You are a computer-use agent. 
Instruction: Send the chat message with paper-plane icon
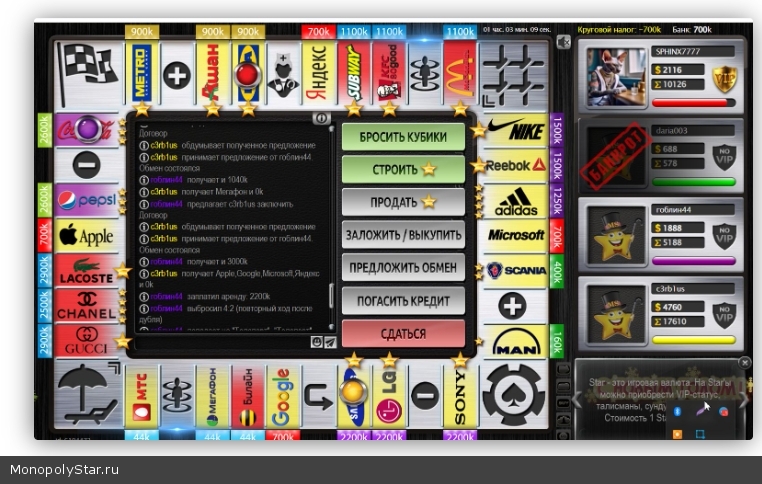tap(330, 342)
